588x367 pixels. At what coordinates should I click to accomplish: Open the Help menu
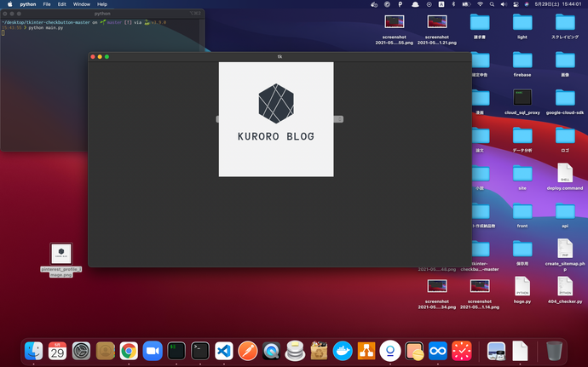coord(102,4)
